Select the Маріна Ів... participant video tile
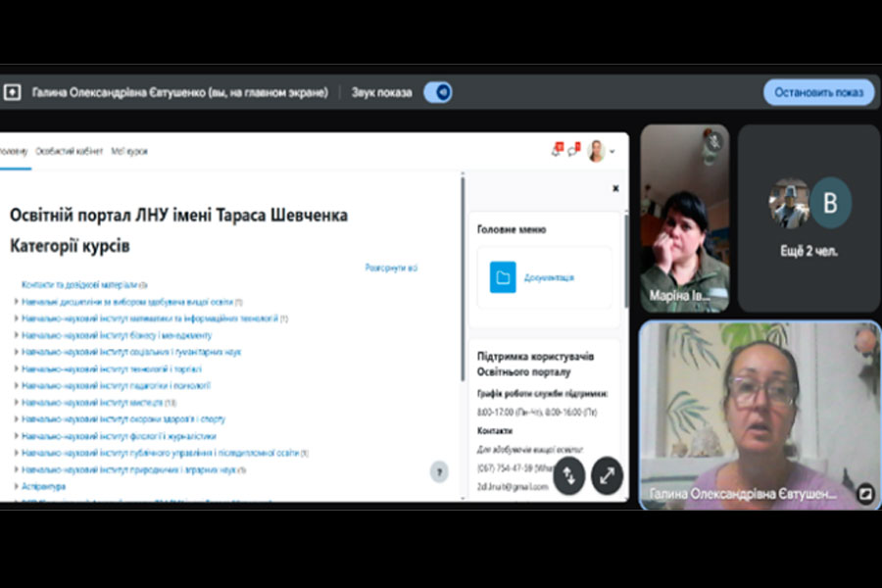The width and height of the screenshot is (882, 588). click(685, 219)
